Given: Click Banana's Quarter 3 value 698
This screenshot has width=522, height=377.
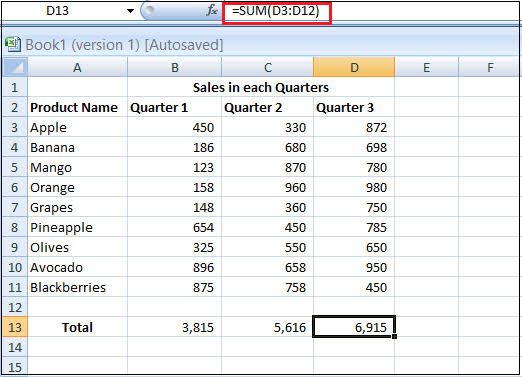Looking at the screenshot, I should click(x=354, y=147).
